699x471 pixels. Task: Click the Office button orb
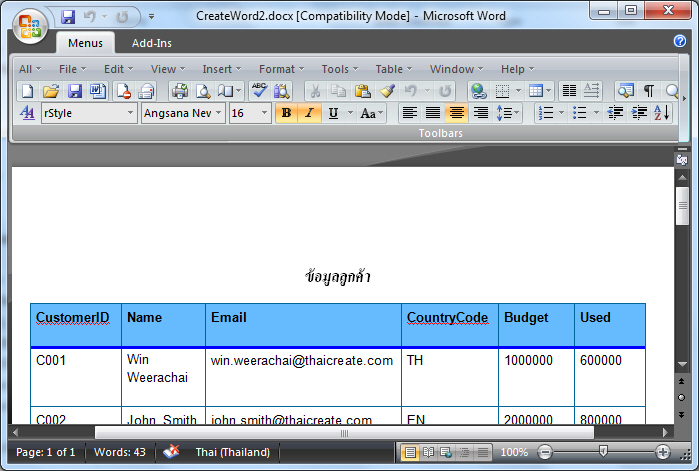tap(30, 27)
